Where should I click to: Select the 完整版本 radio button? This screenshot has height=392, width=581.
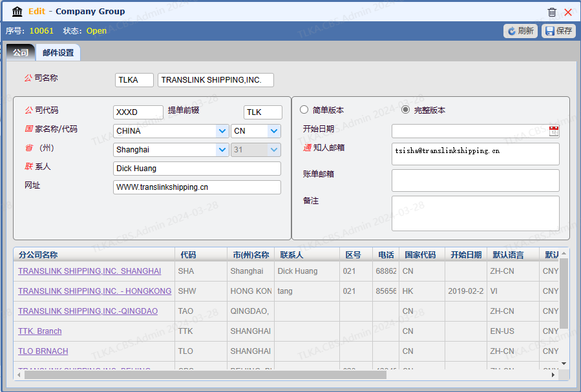(405, 110)
